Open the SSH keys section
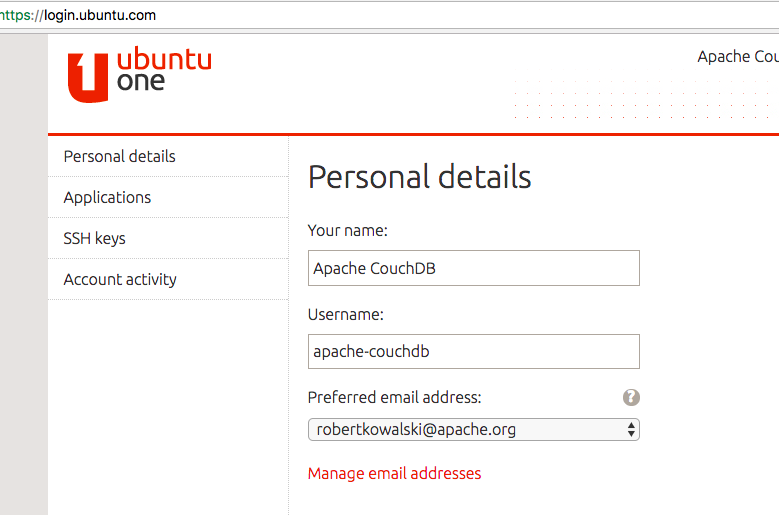Image resolution: width=779 pixels, height=515 pixels. click(x=94, y=239)
